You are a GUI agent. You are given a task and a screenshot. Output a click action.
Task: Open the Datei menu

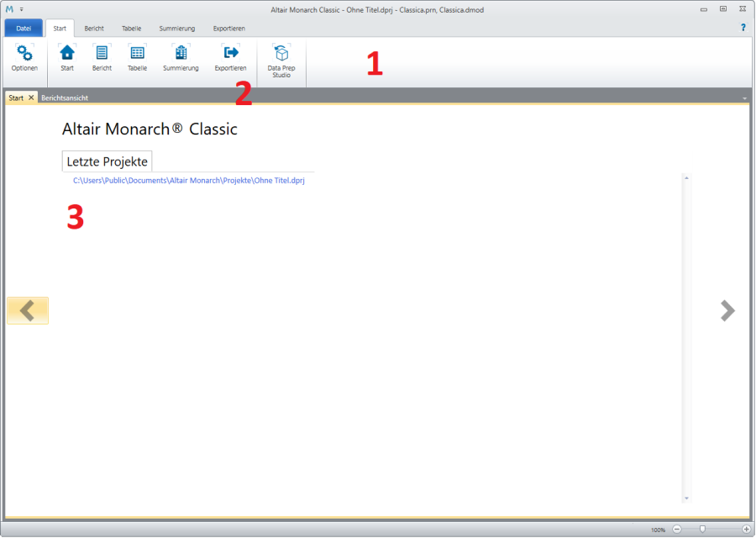pos(24,29)
